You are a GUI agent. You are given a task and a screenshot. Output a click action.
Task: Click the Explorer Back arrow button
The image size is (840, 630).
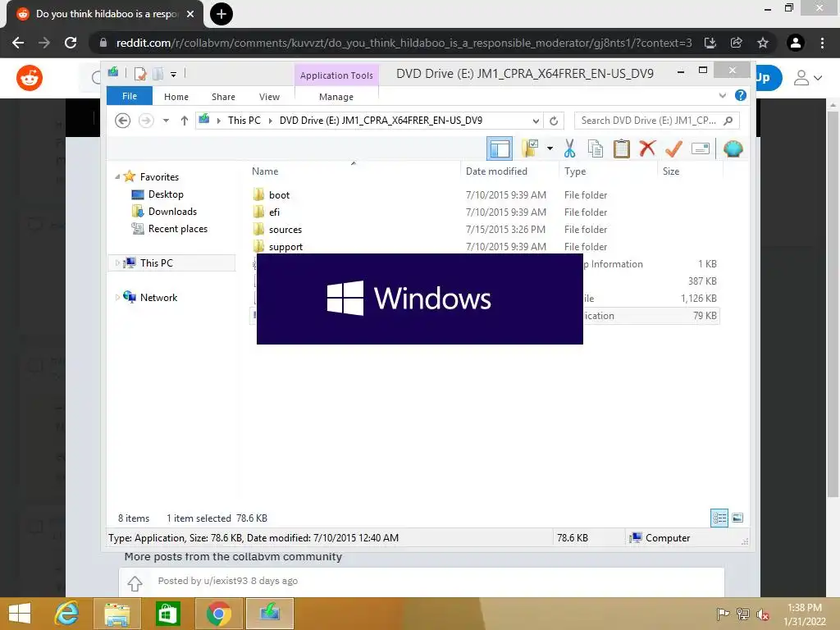tap(123, 121)
